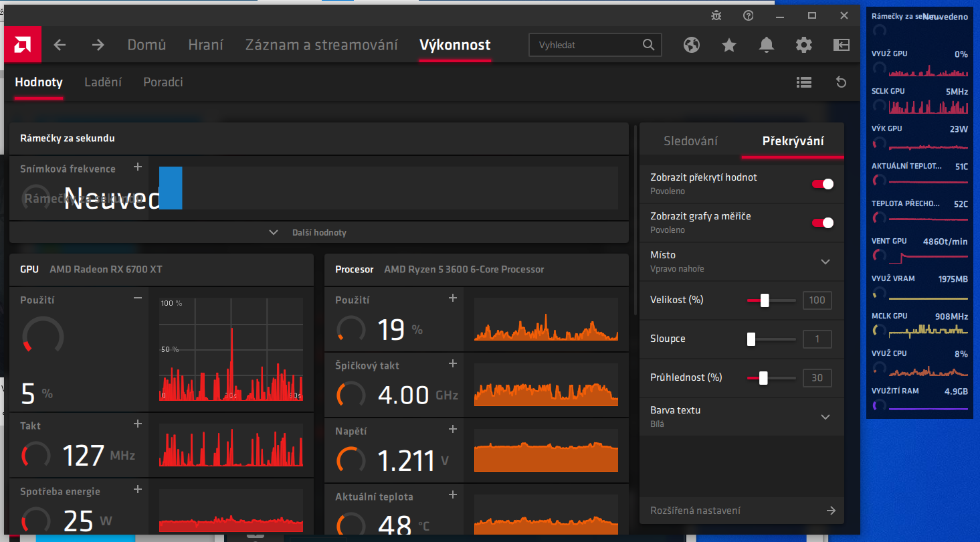980x542 pixels.
Task: Click the Procesor Použití graph
Action: tap(547, 320)
